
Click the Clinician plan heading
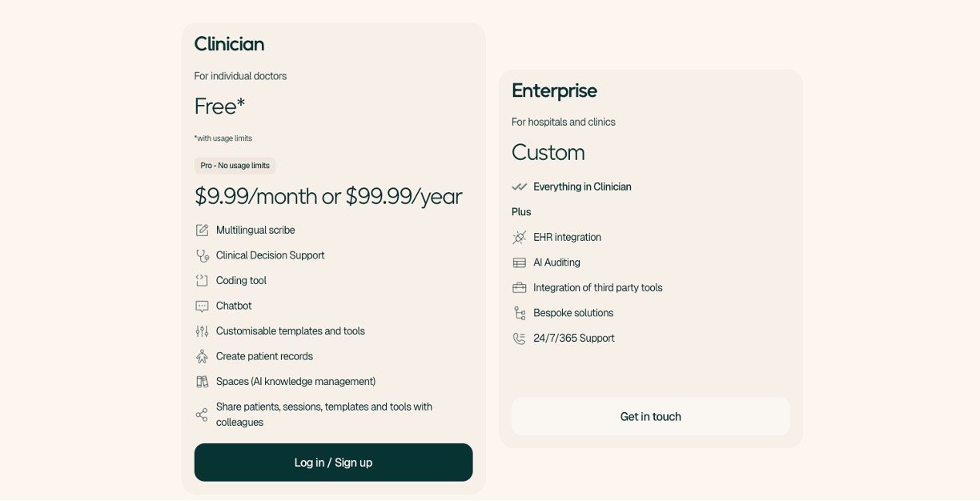click(x=229, y=44)
